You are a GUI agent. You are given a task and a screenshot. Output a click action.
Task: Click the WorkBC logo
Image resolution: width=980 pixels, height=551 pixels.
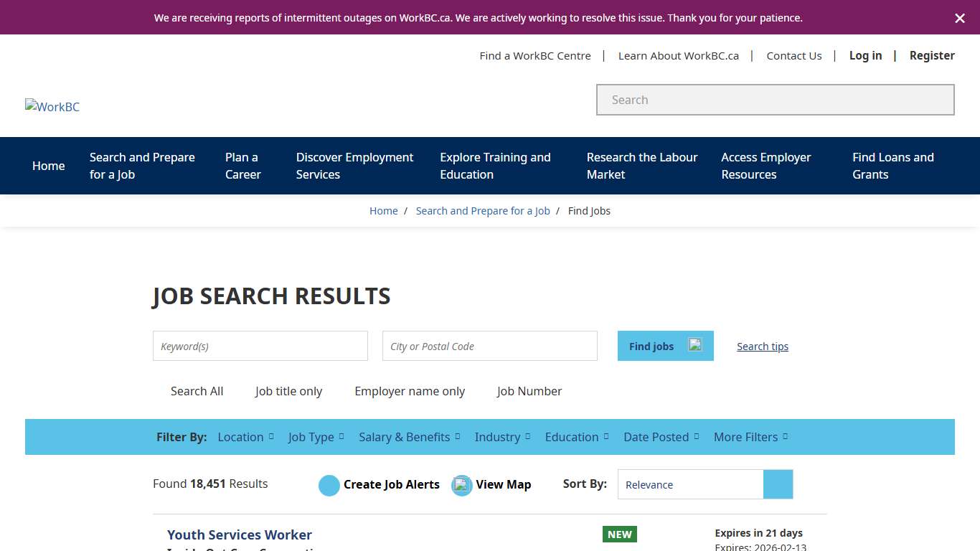coord(52,106)
